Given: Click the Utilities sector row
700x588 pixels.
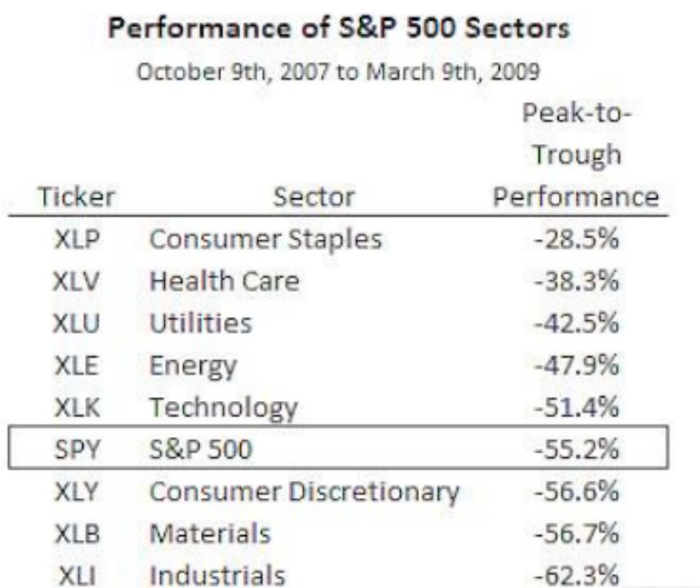Looking at the screenshot, I should click(x=338, y=323).
